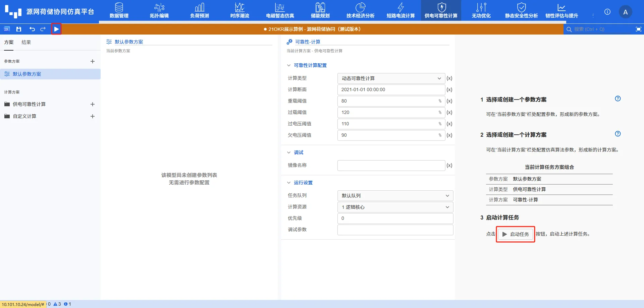
Task: Open help for step 1 parameter scheme
Action: click(618, 99)
